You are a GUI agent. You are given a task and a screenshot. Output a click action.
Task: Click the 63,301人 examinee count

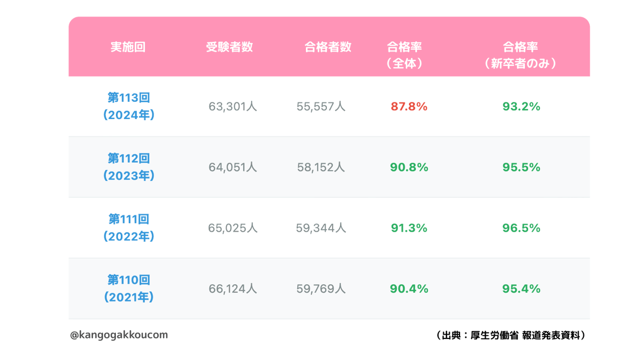coord(233,107)
